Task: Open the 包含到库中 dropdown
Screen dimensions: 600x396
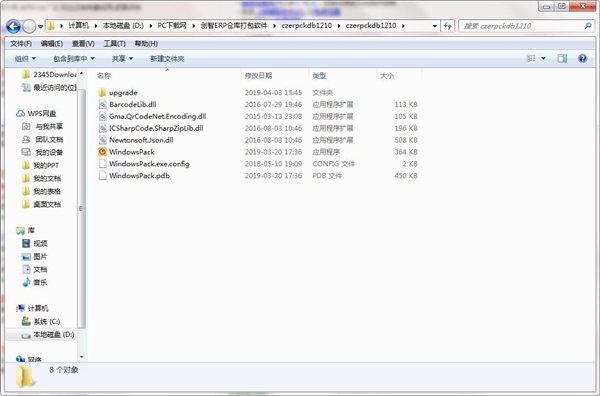Action: click(73, 59)
